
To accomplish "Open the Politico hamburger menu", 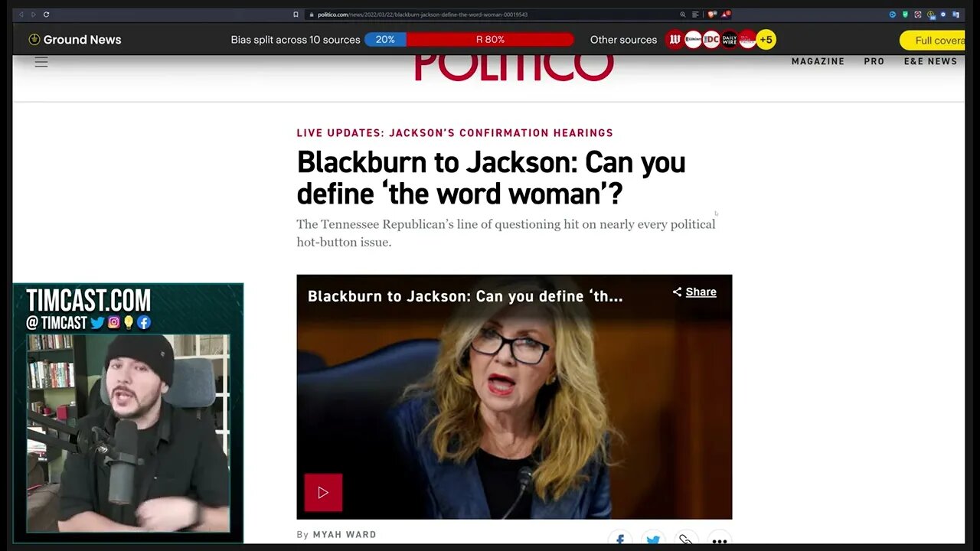I will [41, 62].
